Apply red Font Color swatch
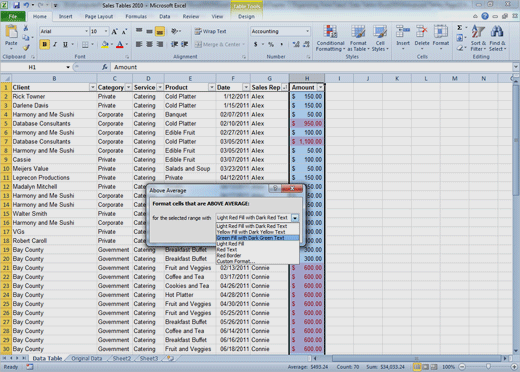 coord(120,44)
